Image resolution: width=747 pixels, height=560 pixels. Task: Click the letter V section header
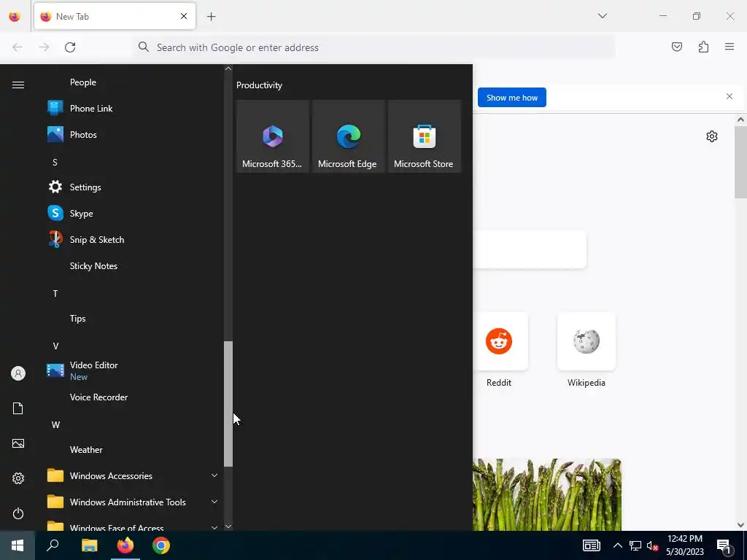[55, 346]
